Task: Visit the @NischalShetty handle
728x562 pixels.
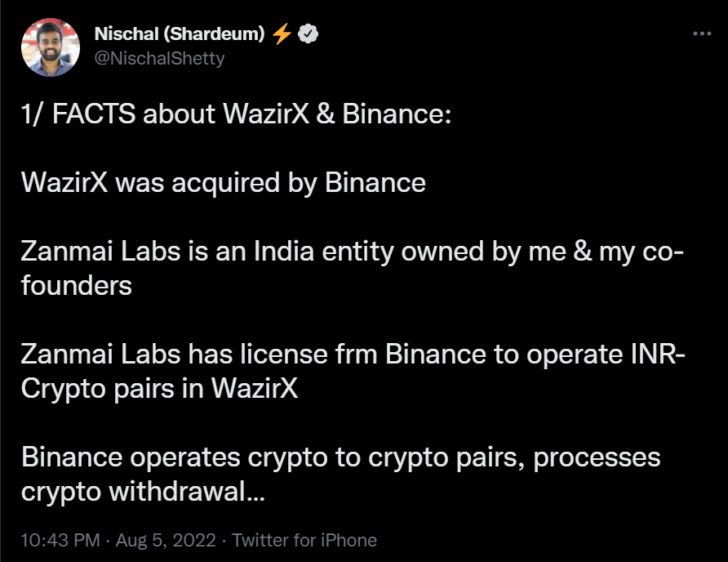Action: 159,59
